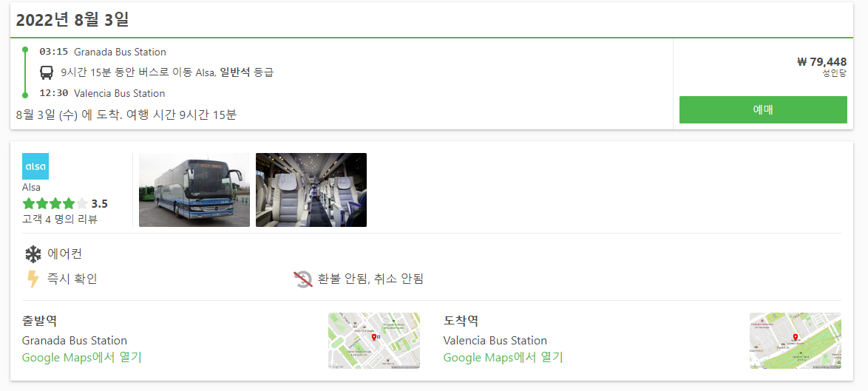Viewport: 868px width, 391px height.
Task: Click the snowflake air conditioning icon
Action: point(33,254)
